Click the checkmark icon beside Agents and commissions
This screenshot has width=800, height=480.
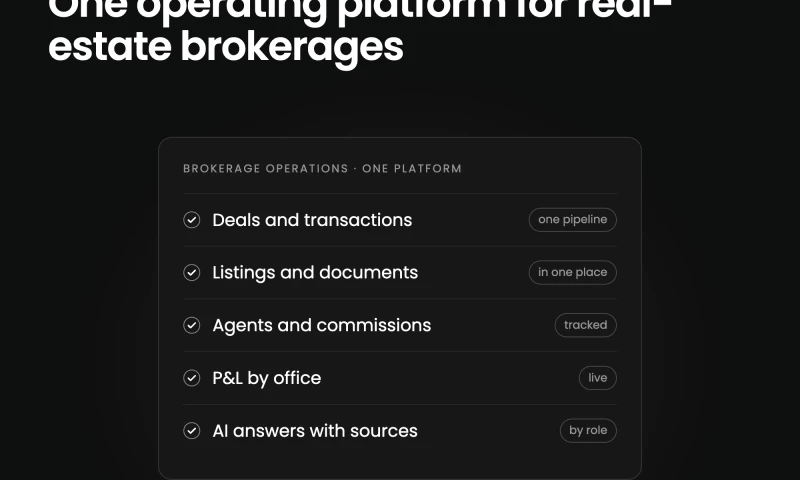point(192,325)
